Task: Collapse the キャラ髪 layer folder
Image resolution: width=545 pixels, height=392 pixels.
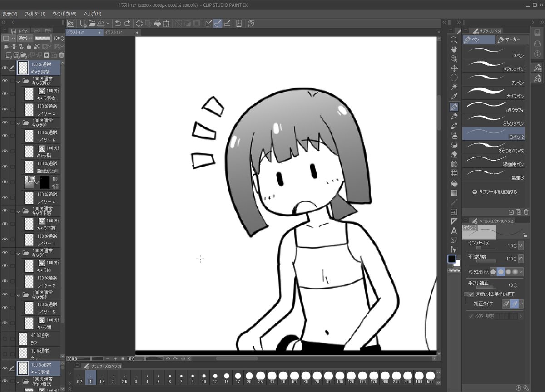Action: [x=18, y=123]
